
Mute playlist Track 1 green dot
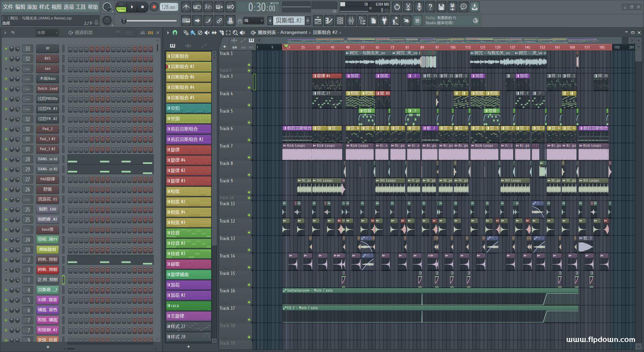[249, 65]
